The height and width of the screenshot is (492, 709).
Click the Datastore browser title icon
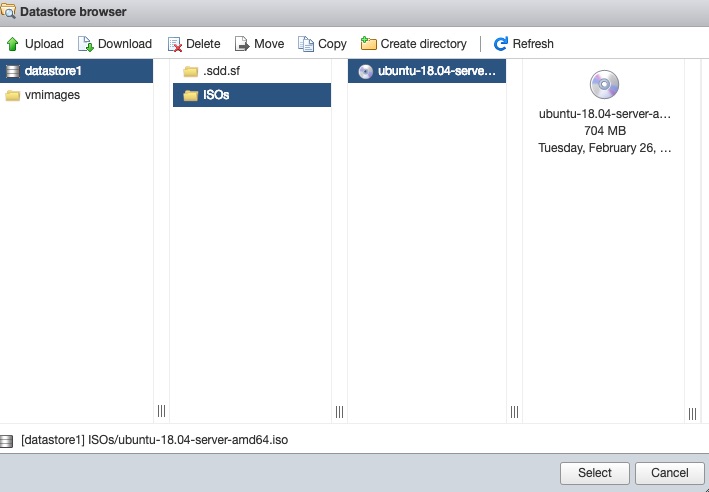click(x=8, y=11)
